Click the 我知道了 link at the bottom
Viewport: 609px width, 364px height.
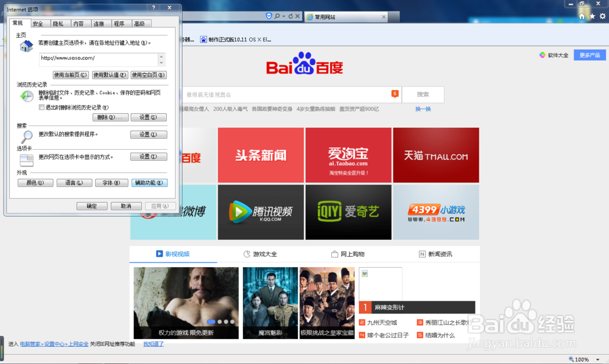click(x=153, y=343)
